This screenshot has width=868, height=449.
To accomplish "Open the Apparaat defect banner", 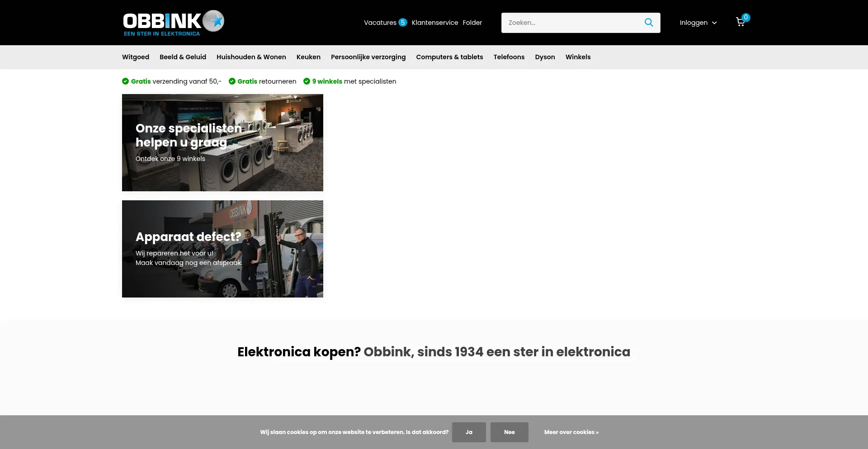I will pos(222,249).
